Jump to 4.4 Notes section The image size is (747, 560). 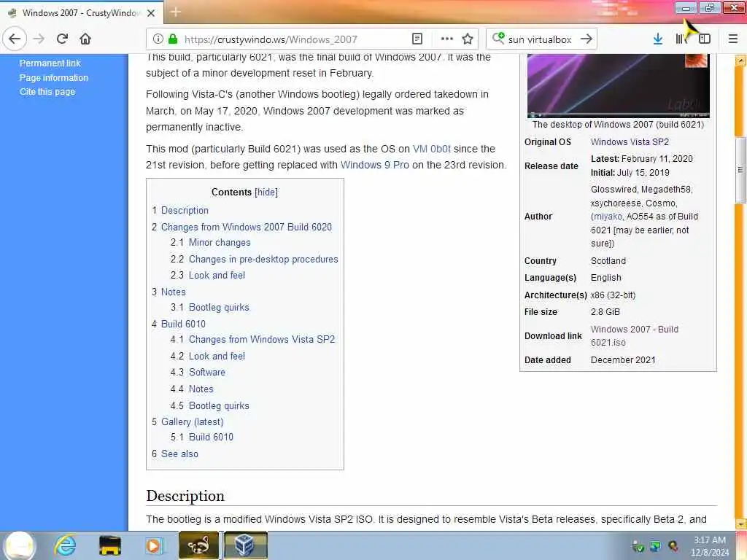pos(192,389)
